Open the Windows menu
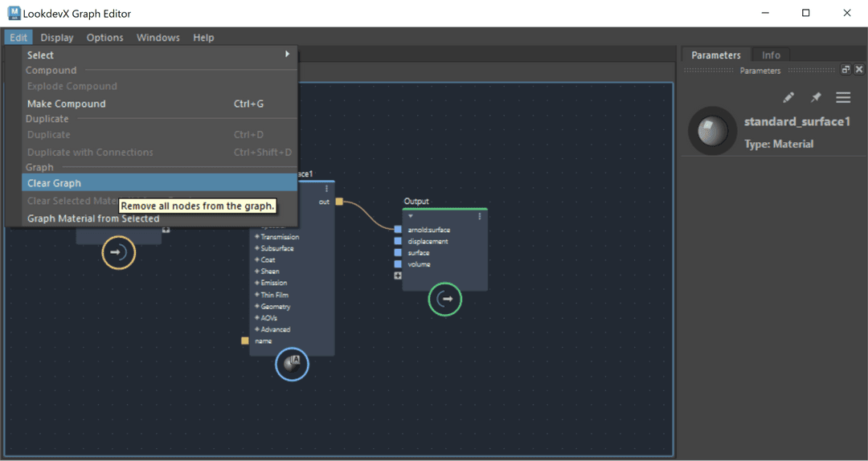868x461 pixels. click(x=158, y=38)
